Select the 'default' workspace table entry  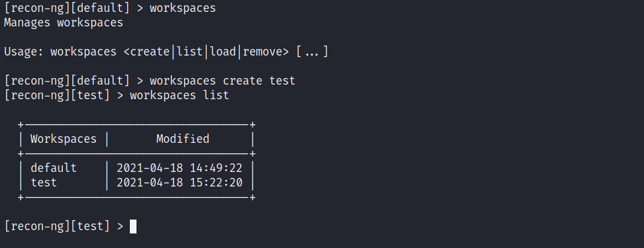click(54, 168)
